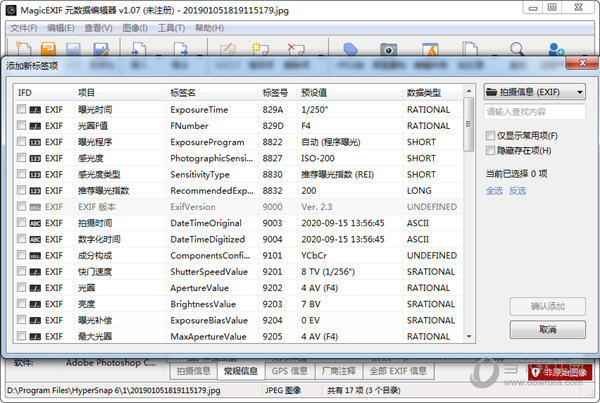Click the Export document toolbar icon
Viewport: 600px width, 403px height.
coord(181,49)
